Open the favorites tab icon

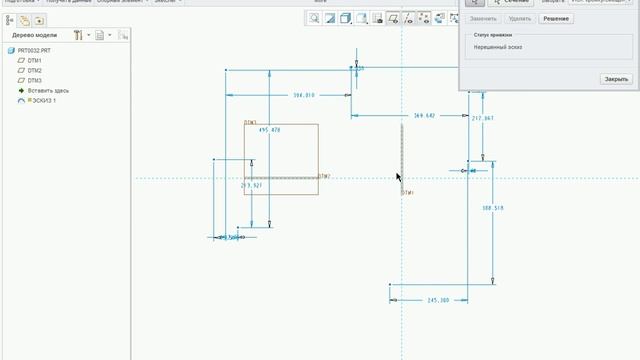coord(39,20)
